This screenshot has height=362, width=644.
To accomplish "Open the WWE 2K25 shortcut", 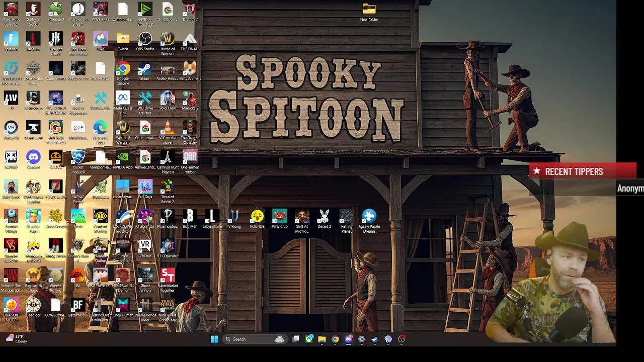I will 100,12.
